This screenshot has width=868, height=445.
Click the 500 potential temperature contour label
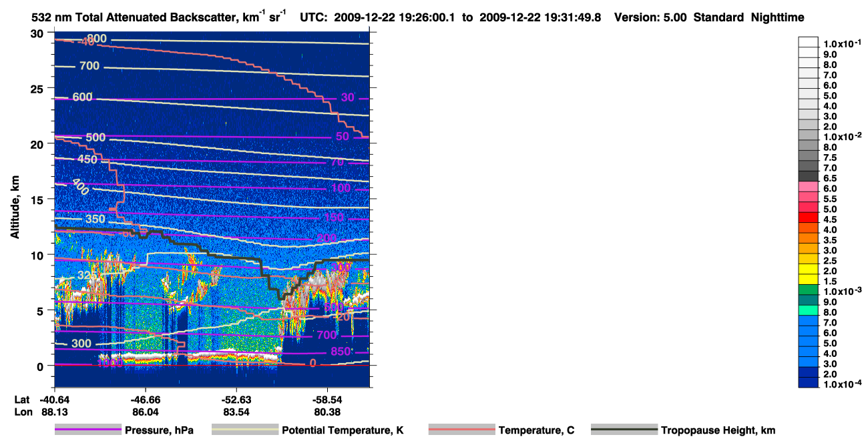tap(95, 137)
